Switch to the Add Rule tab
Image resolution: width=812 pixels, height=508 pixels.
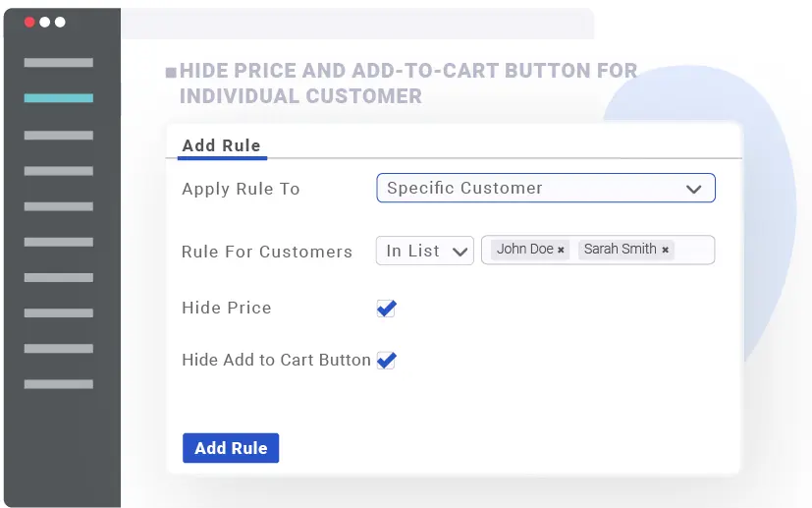(221, 145)
